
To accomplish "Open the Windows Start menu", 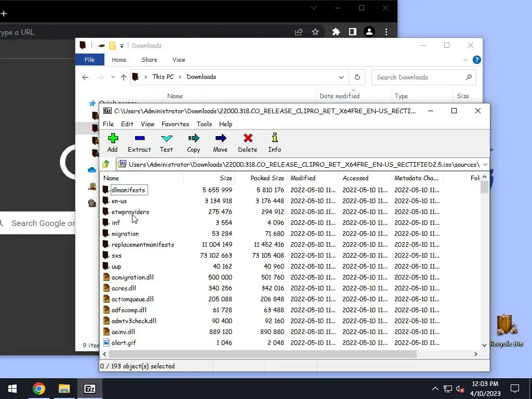I will 12,389.
